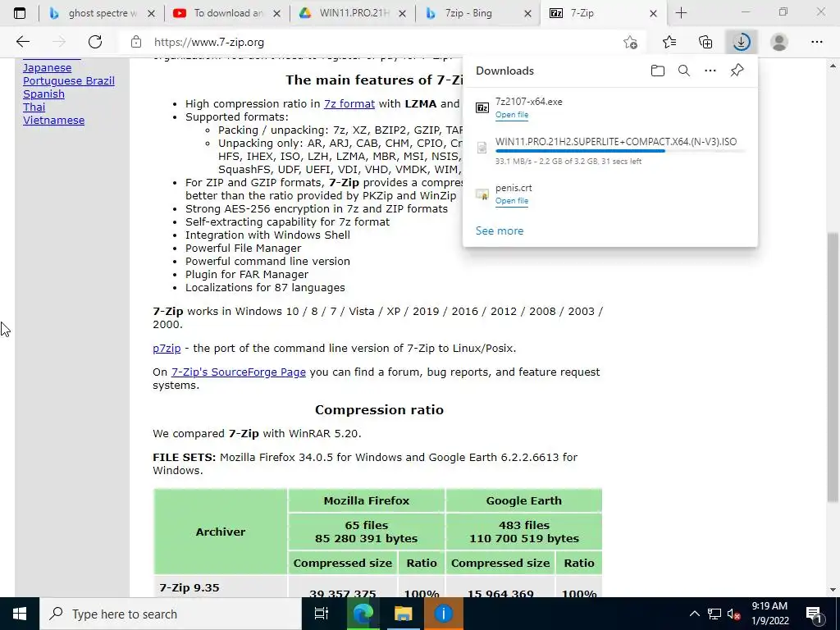840x630 pixels.
Task: Close the YouTube To download tab
Action: click(x=276, y=13)
